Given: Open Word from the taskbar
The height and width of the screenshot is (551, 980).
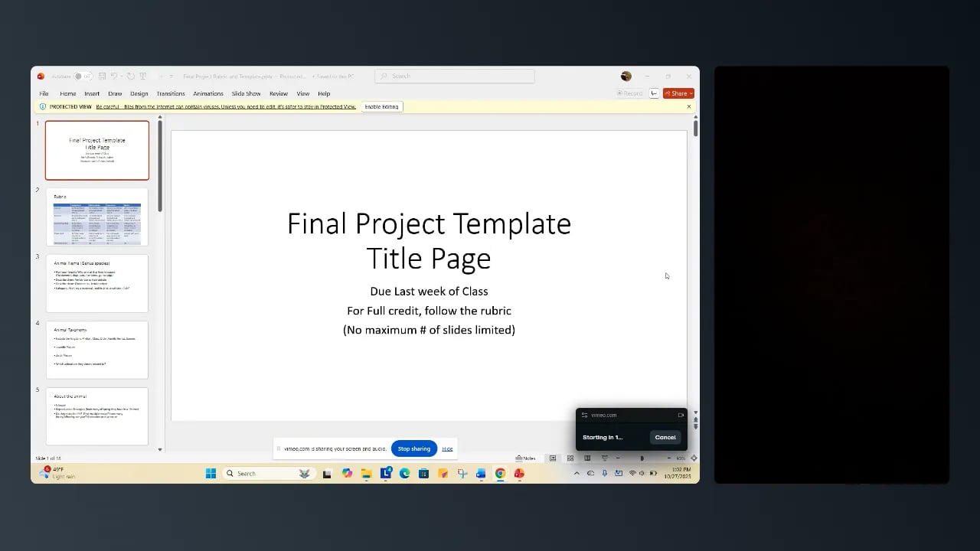Looking at the screenshot, I should pos(481,474).
